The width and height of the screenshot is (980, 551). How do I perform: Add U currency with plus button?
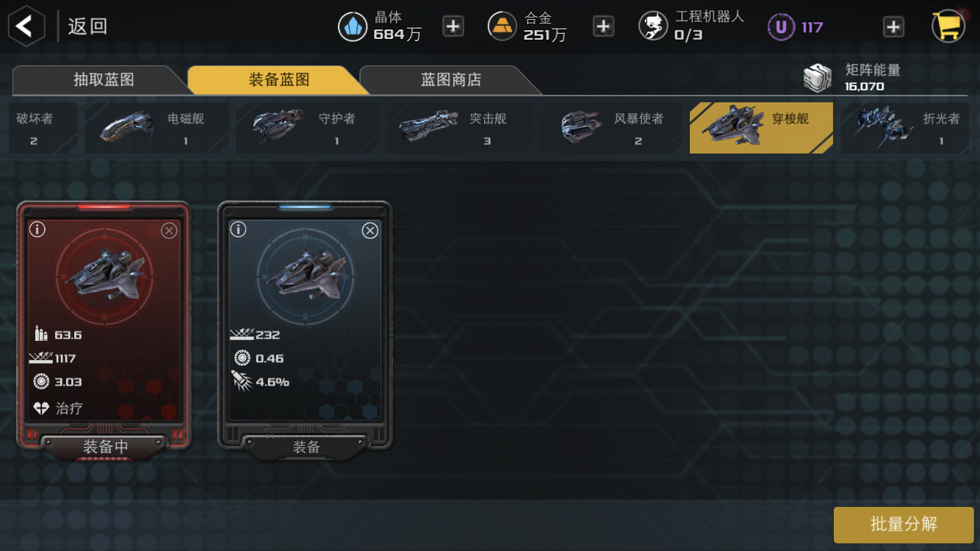click(893, 27)
